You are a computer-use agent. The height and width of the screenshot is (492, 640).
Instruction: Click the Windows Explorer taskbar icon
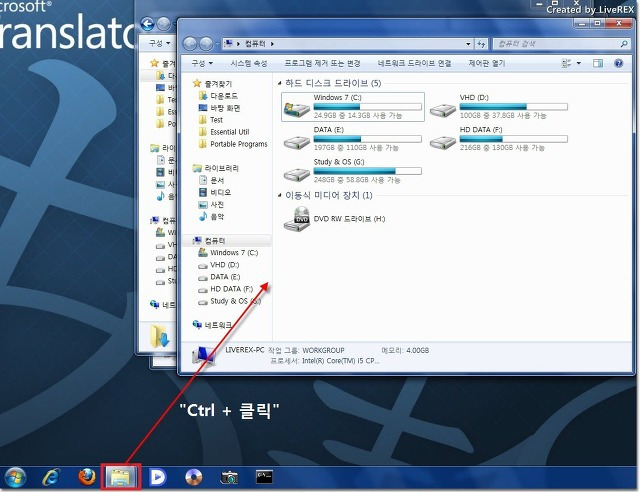click(x=120, y=476)
